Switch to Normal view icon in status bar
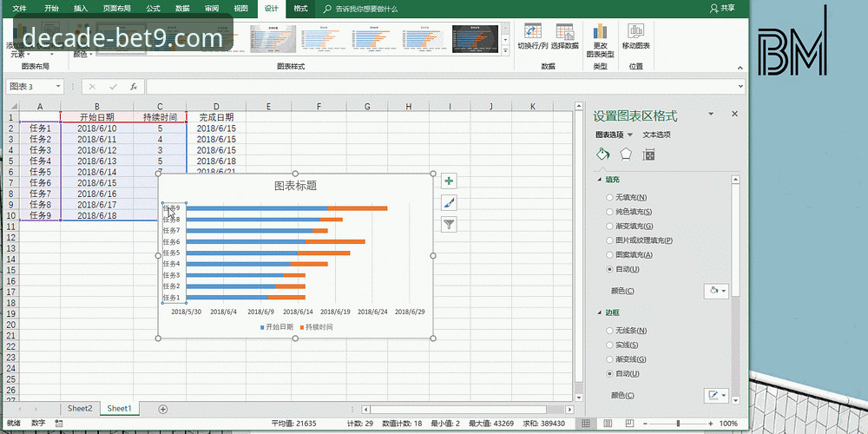868x434 pixels. click(x=586, y=424)
